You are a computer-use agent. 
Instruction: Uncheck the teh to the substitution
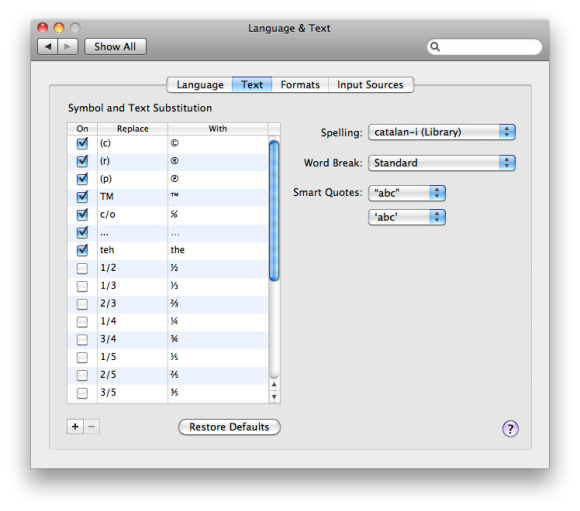82,250
